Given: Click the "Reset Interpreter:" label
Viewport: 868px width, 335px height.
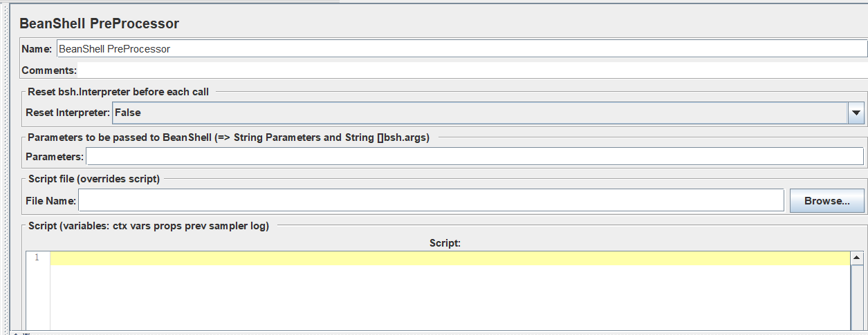Looking at the screenshot, I should coord(68,113).
